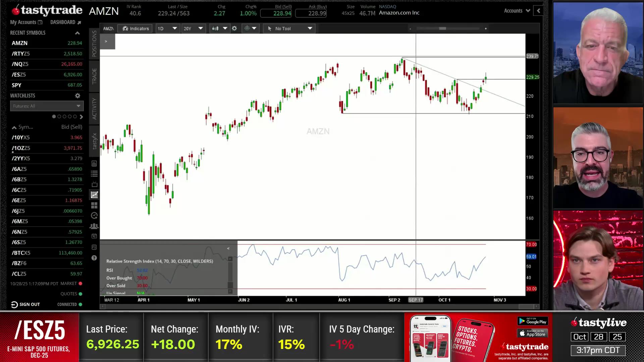Open the help question mark icon
The height and width of the screenshot is (362, 644).
click(x=94, y=258)
